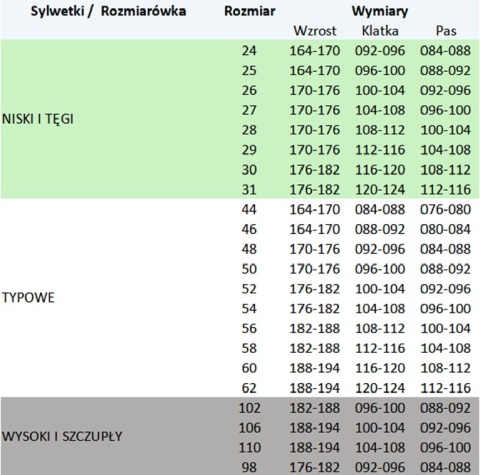Viewport: 480px width, 475px height.
Task: Click size 62 cell
Action: 249,388
